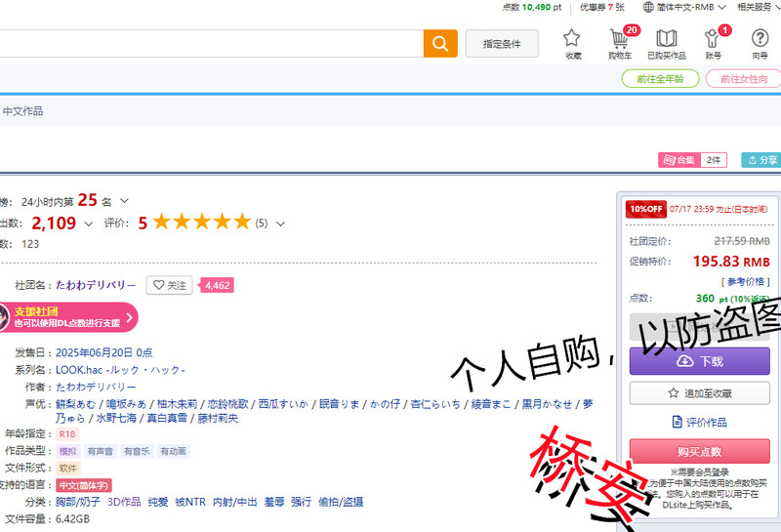
Task: Toggle 关注 follow circle heart button
Action: [169, 285]
